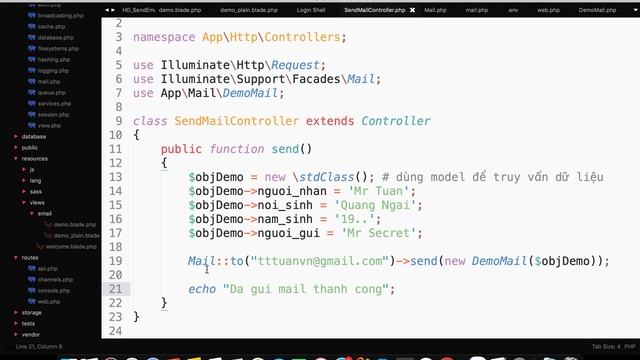Expand the sass folder
This screenshot has width=640, height=360.
coord(24,191)
